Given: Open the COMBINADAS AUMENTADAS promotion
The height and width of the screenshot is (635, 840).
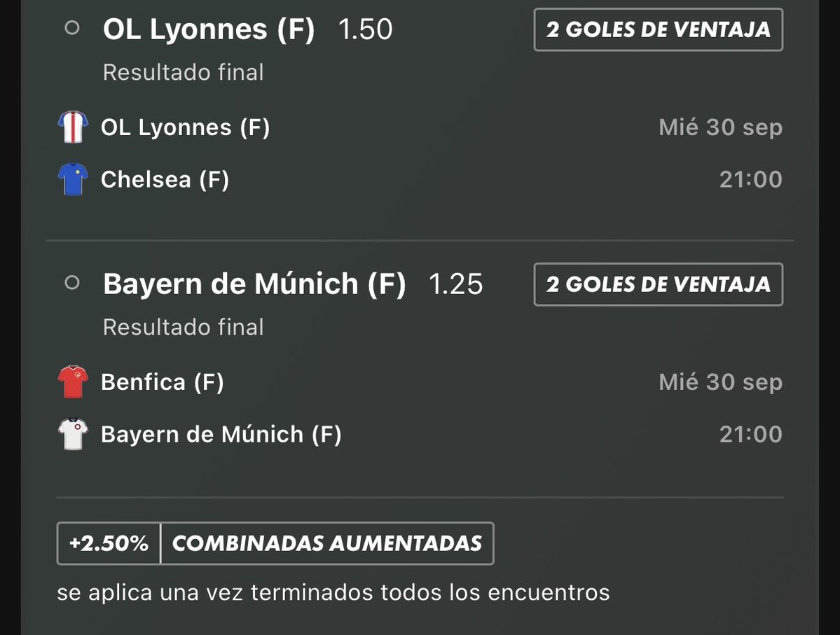Looking at the screenshot, I should coord(326,543).
